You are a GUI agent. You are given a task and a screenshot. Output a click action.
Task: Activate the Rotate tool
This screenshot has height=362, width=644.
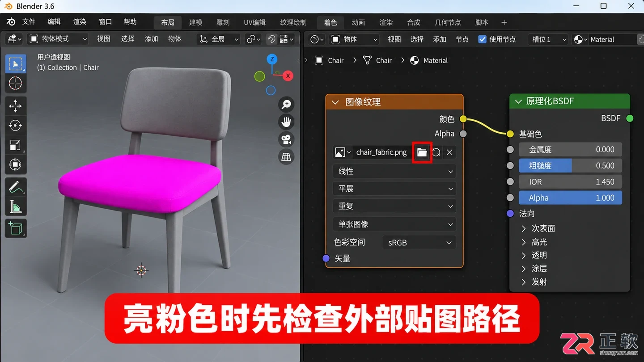click(x=15, y=126)
